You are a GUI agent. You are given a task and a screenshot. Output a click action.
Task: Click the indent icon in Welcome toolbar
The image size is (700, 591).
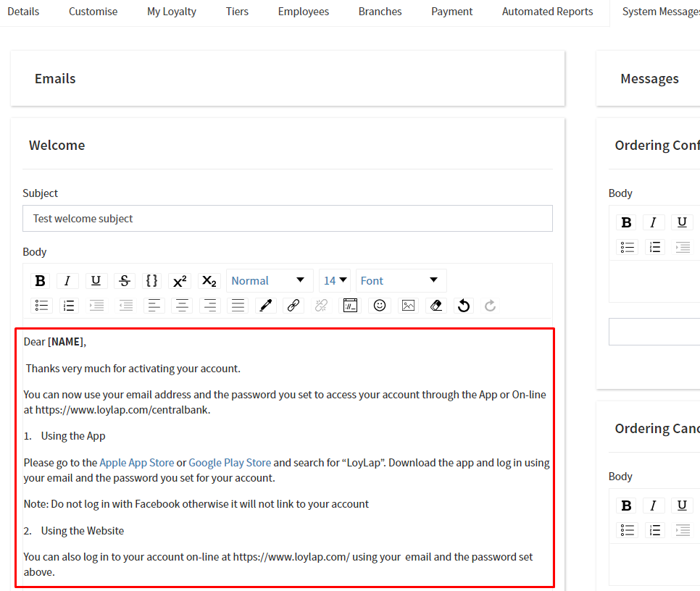(97, 306)
